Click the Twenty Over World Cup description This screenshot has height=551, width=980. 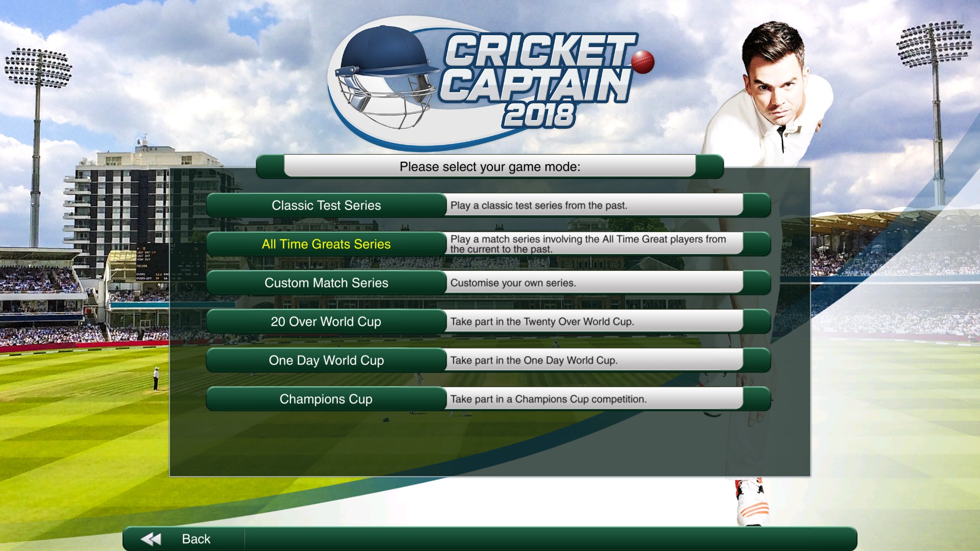pos(542,322)
